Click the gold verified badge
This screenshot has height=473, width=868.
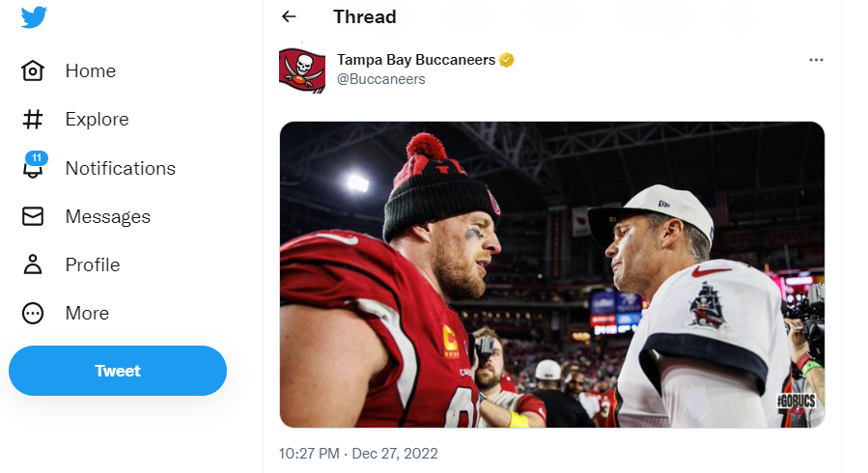coord(507,60)
